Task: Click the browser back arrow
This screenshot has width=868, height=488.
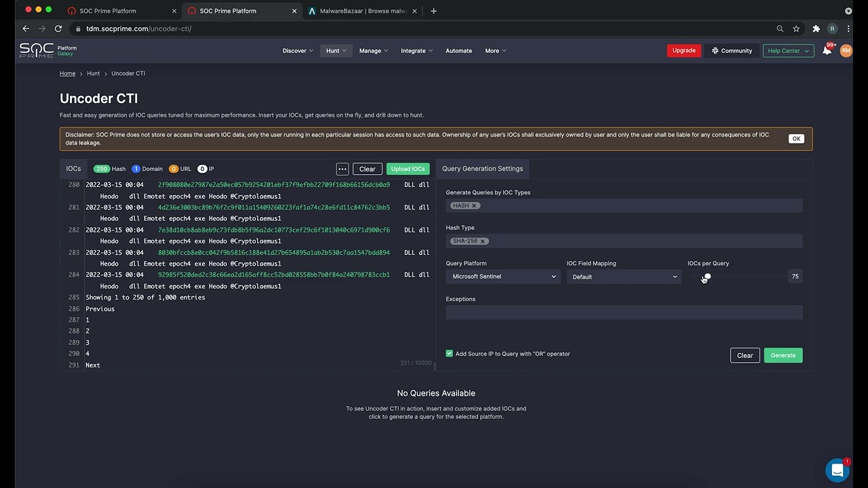Action: 26,28
